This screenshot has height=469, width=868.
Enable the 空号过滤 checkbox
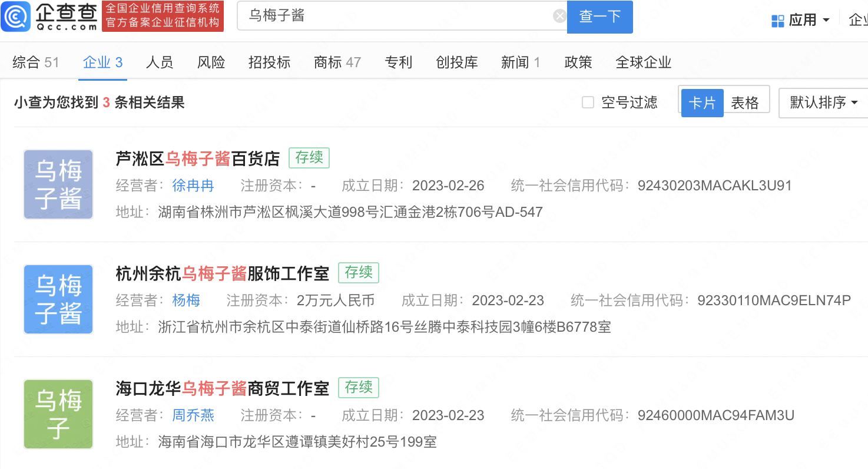(x=588, y=103)
